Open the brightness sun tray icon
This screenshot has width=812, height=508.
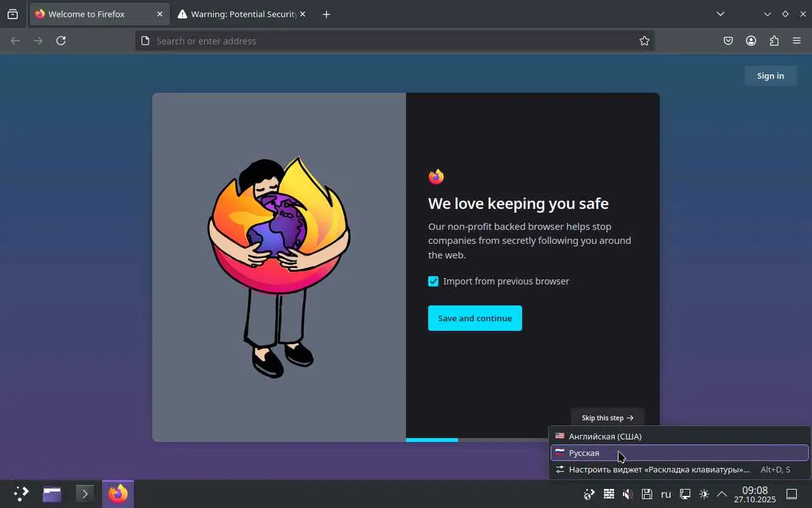pyautogui.click(x=704, y=494)
